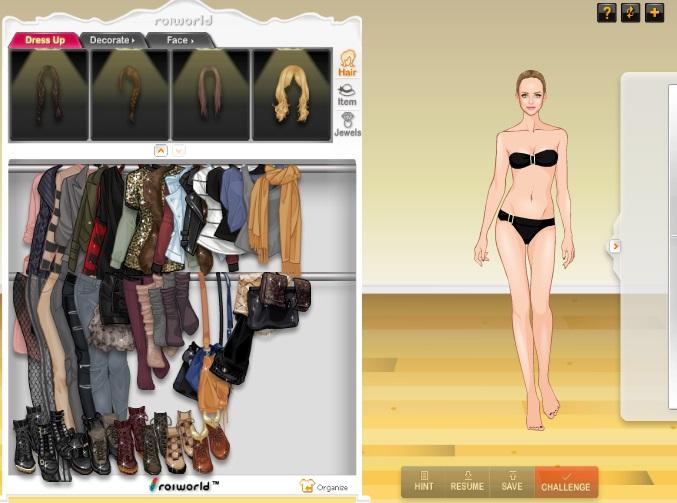Screen dimensions: 677x503
Task: Click the SAVE button
Action: [511, 481]
